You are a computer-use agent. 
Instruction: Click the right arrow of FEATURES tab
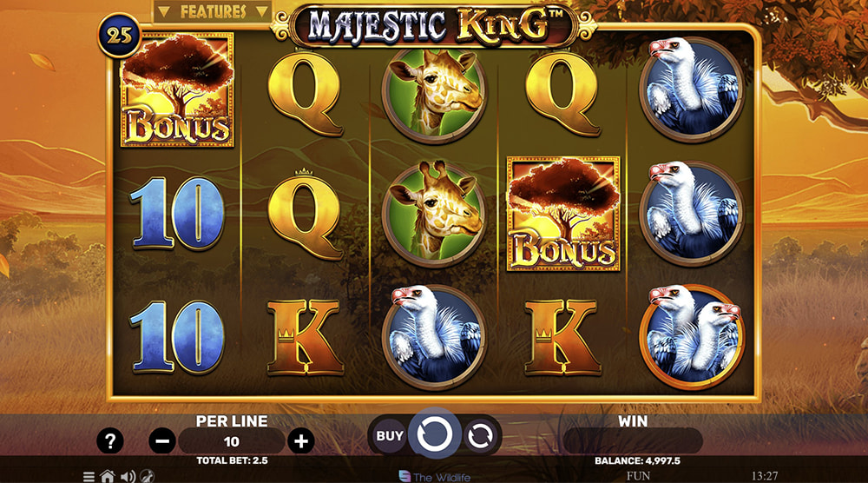pyautogui.click(x=261, y=11)
